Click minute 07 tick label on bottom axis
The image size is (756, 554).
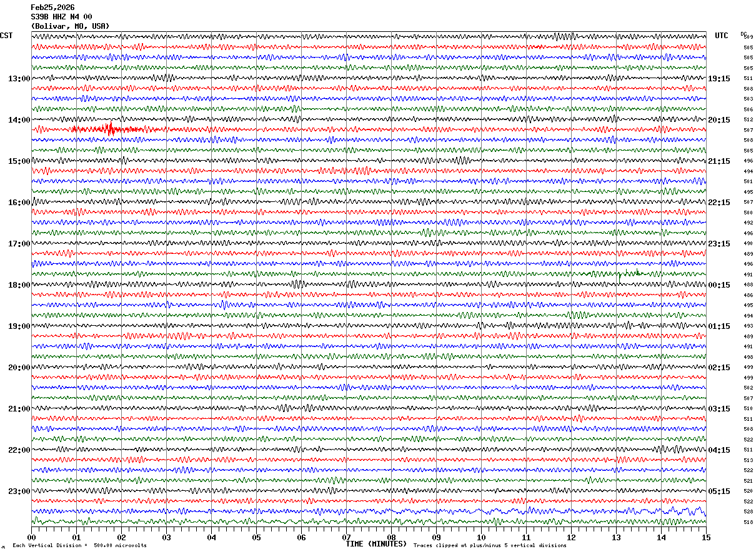(346, 537)
